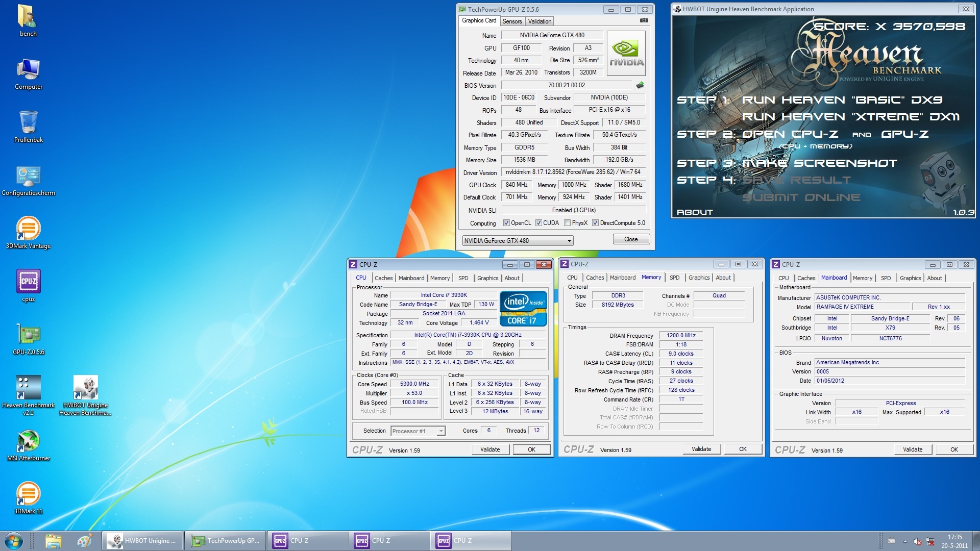The height and width of the screenshot is (551, 980).
Task: Open the 3DMark 11 desktop shortcut
Action: click(x=29, y=494)
